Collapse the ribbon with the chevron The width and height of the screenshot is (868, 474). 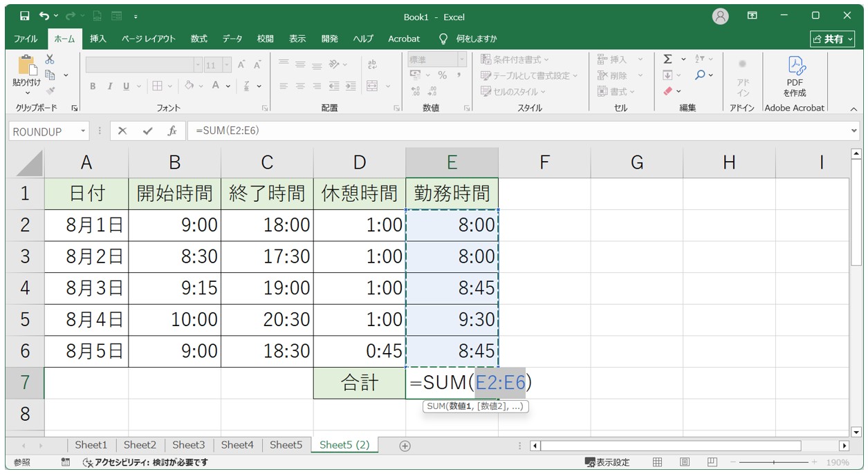click(853, 108)
